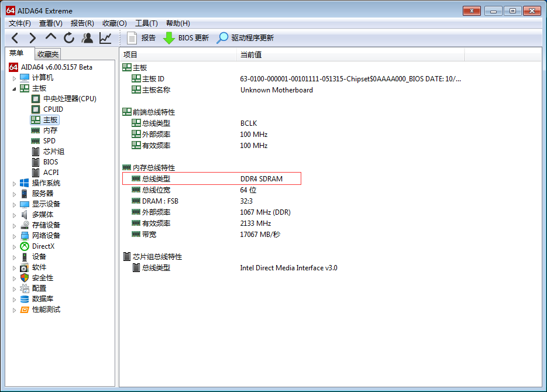The height and width of the screenshot is (392, 547).
Task: Open the 收藏(O) menu
Action: tap(115, 23)
